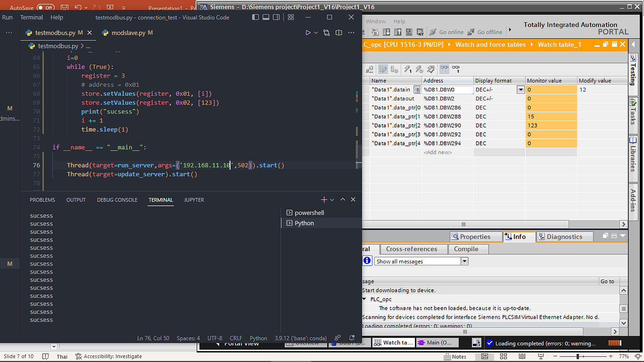644x362 pixels.
Task: Toggle PowerPoint AutoSave switch
Action: pyautogui.click(x=46, y=8)
